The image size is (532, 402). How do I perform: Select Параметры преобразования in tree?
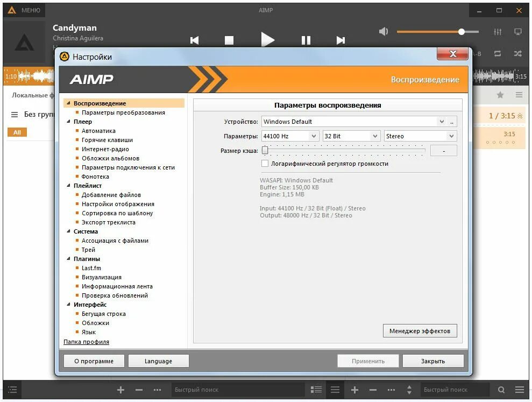123,112
